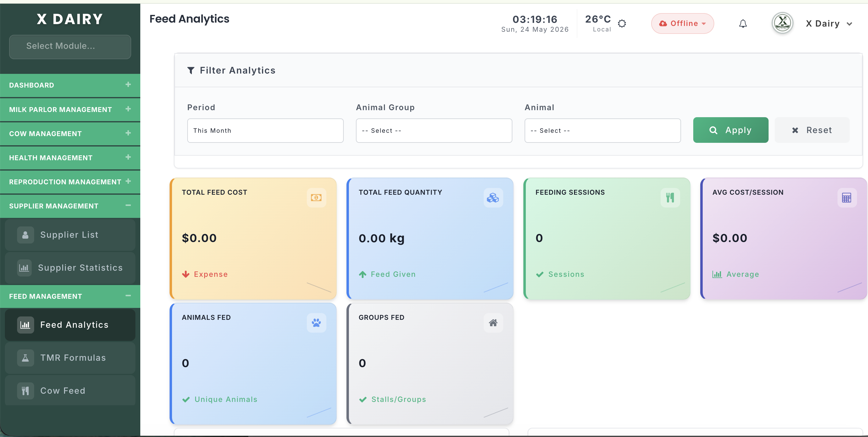Click the red down arrow next to Expense

[x=186, y=274]
